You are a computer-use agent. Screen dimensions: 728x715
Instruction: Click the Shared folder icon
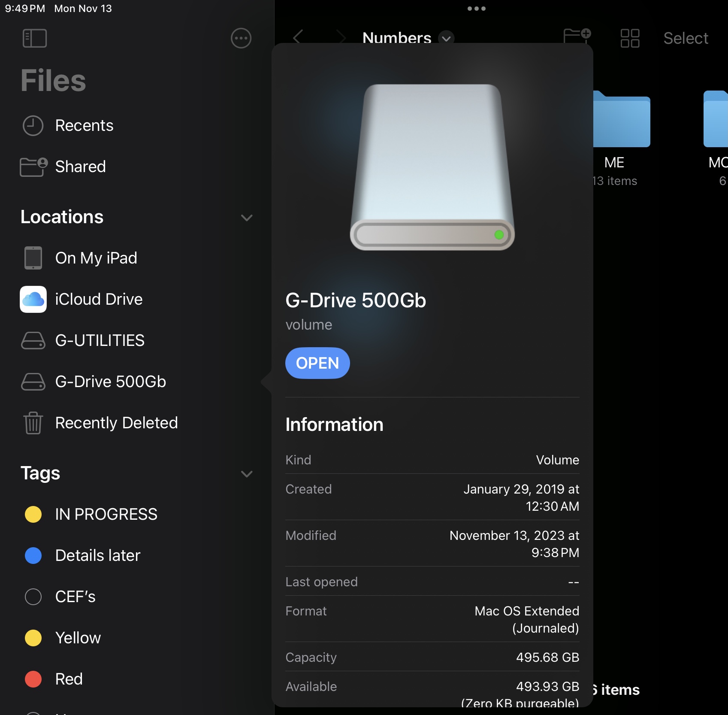click(33, 167)
